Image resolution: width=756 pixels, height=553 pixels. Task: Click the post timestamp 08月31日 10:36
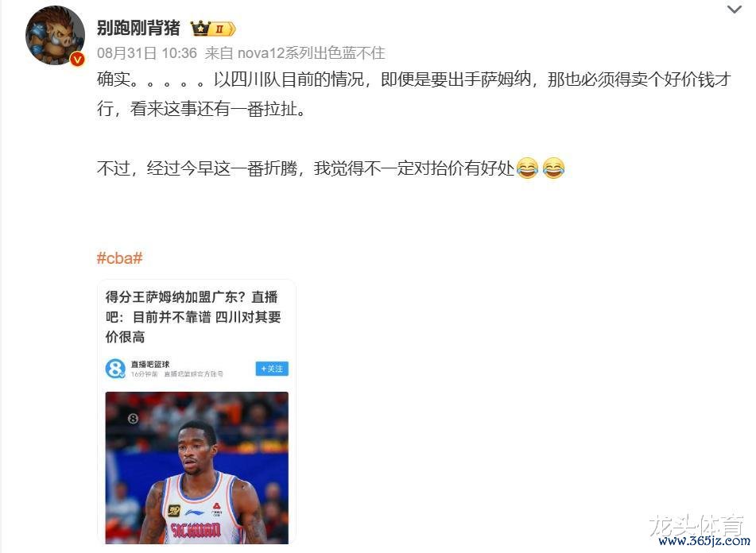[x=147, y=53]
